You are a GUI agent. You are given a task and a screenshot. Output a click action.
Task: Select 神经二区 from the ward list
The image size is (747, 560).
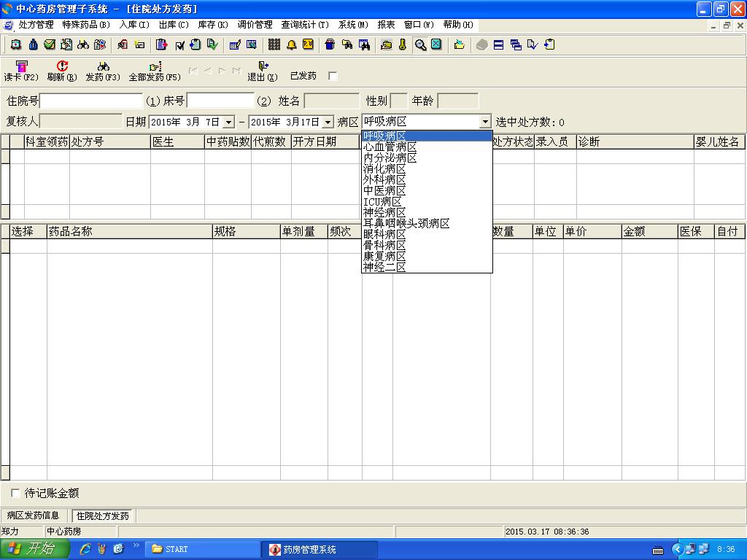point(427,268)
